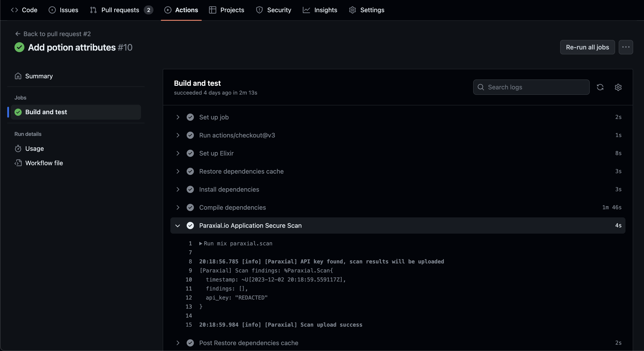Click the Usage stopwatch icon

tap(18, 149)
